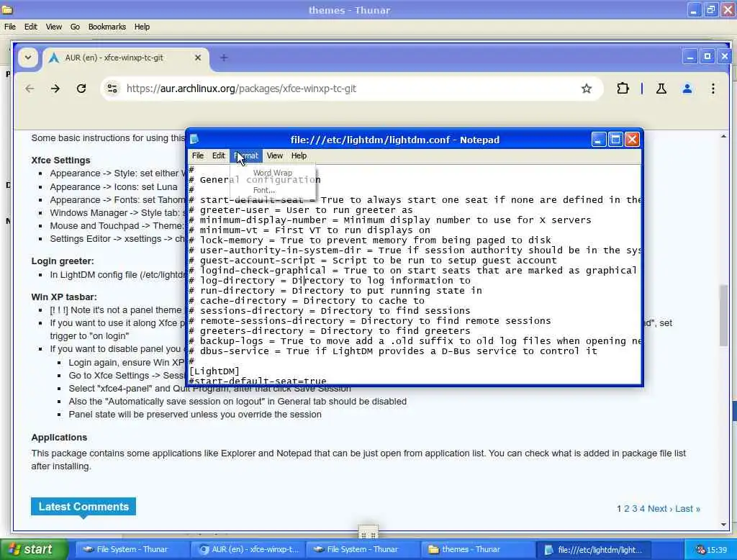Viewport: 737px width, 560px height.
Task: Open the Help menu in Notepad
Action: [x=299, y=155]
